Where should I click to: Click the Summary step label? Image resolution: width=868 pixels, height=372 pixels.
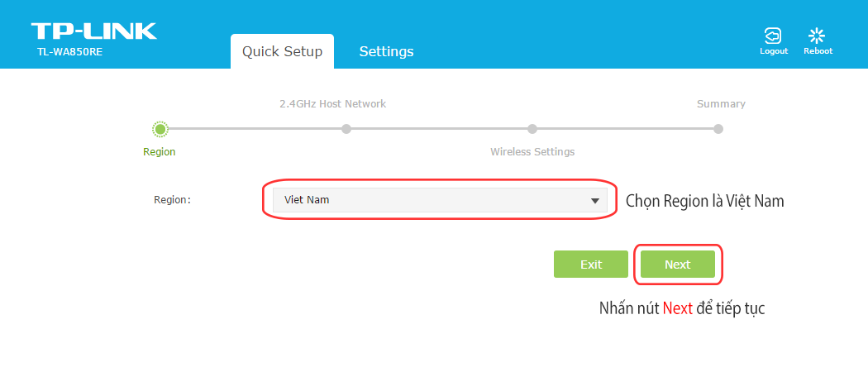click(721, 104)
